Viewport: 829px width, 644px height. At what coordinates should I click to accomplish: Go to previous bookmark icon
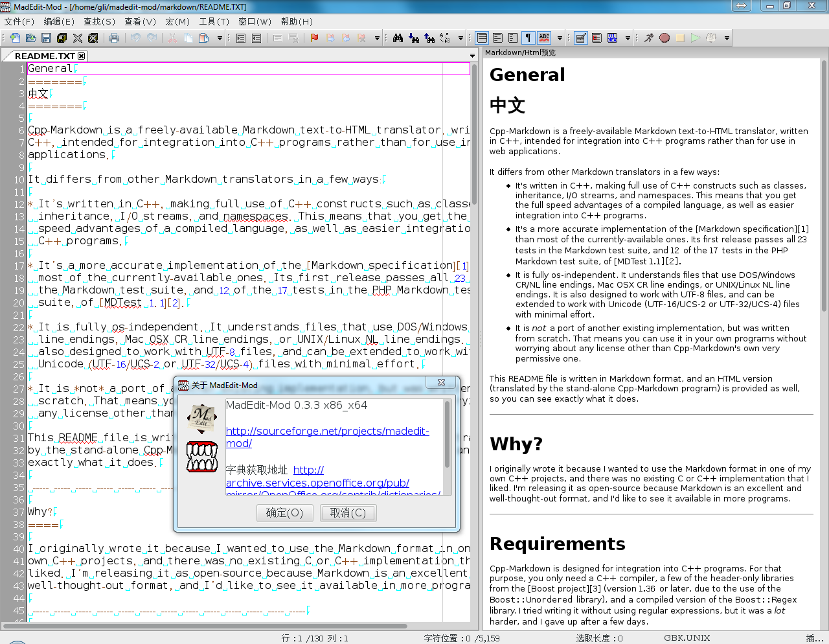tap(346, 38)
